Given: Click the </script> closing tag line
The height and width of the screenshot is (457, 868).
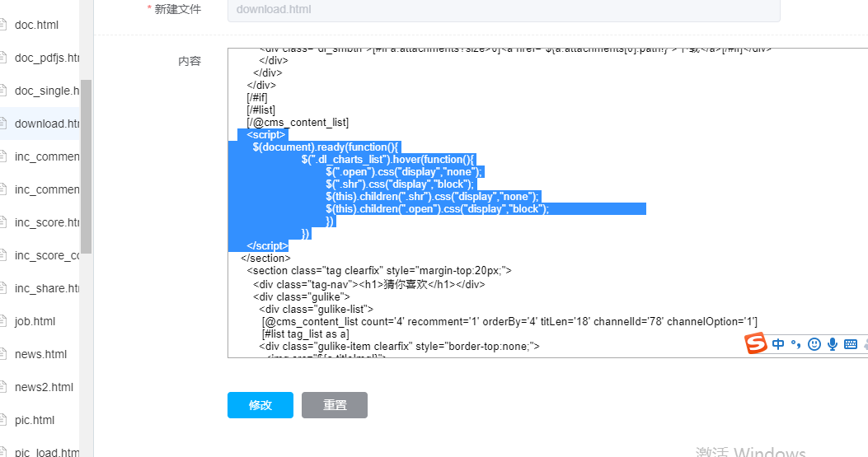Looking at the screenshot, I should point(267,245).
